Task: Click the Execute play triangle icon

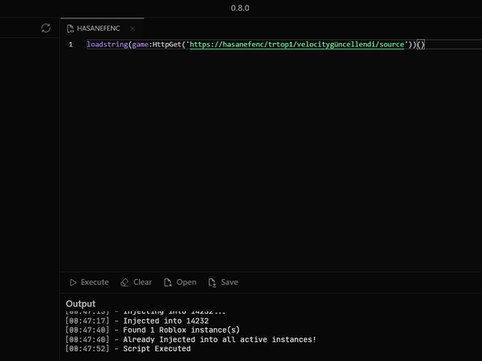Action: tap(73, 283)
